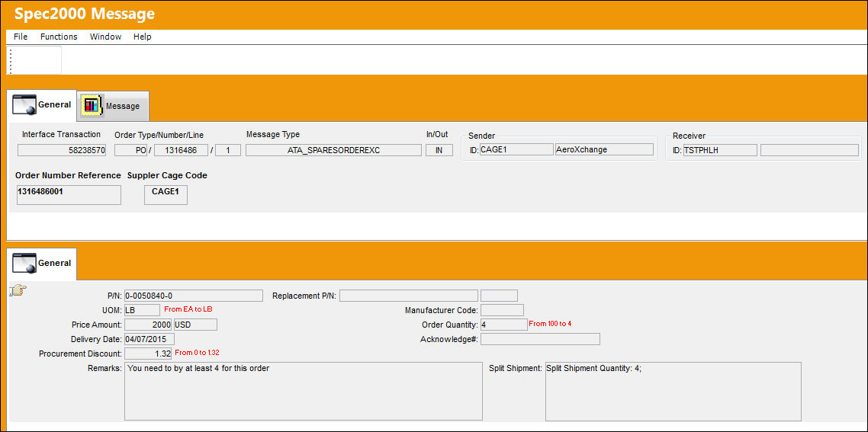This screenshot has width=868, height=432.
Task: Click the pointing hand icon beside P/N
Action: pyautogui.click(x=19, y=290)
